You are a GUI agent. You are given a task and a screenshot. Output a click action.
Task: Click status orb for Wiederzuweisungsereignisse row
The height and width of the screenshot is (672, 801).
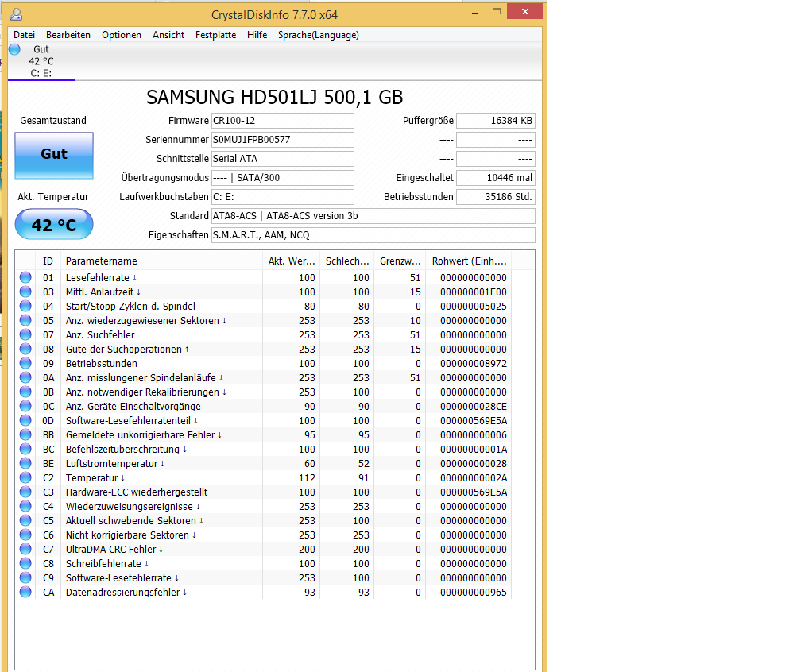point(25,506)
